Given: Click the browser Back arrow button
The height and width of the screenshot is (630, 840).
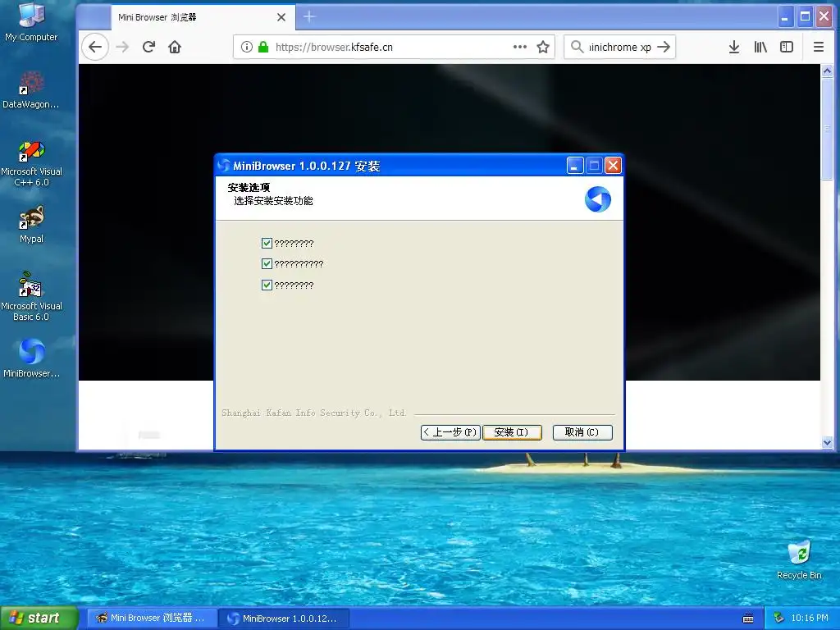Looking at the screenshot, I should point(95,47).
